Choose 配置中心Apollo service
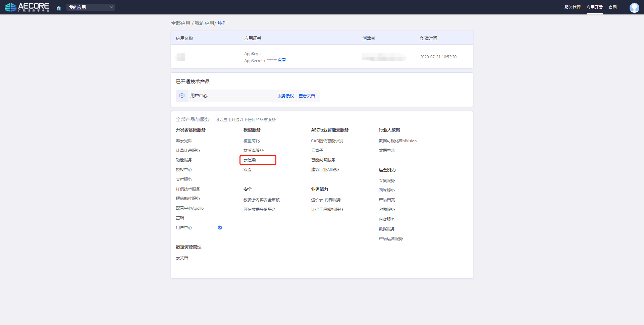Screen dimensions: 644x325 click(x=190, y=208)
